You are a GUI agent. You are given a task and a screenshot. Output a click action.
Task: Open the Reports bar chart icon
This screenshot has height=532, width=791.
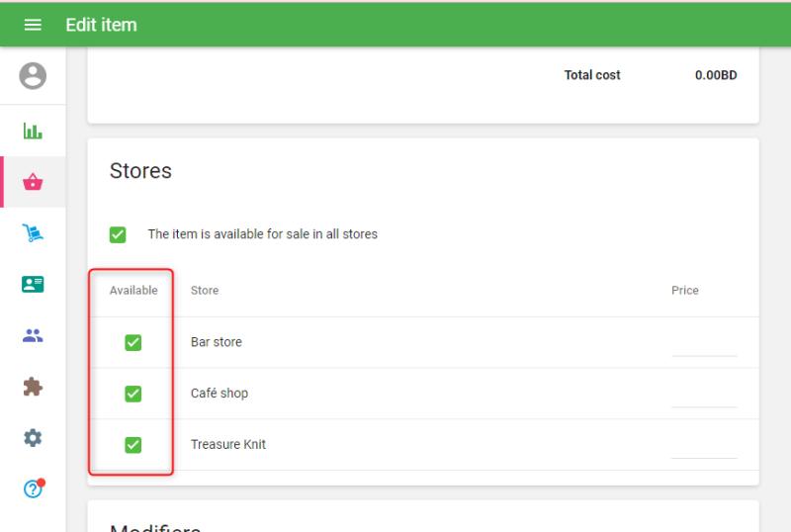(x=33, y=131)
